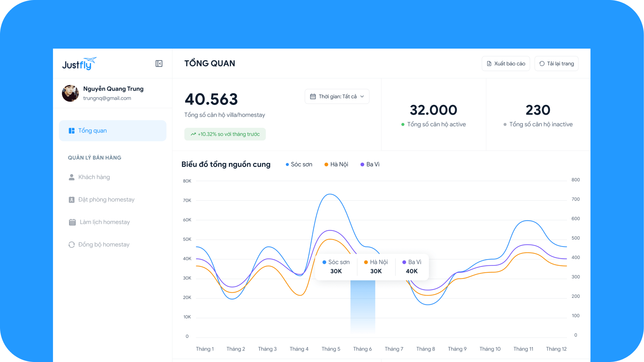The image size is (644, 362).
Task: Click the +10.32% growth badge
Action: [225, 134]
